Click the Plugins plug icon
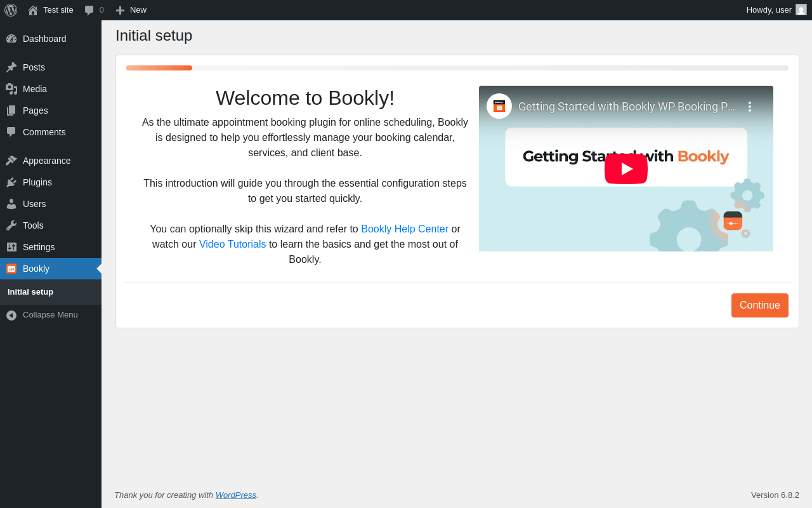The width and height of the screenshot is (812, 508). pyautogui.click(x=11, y=182)
